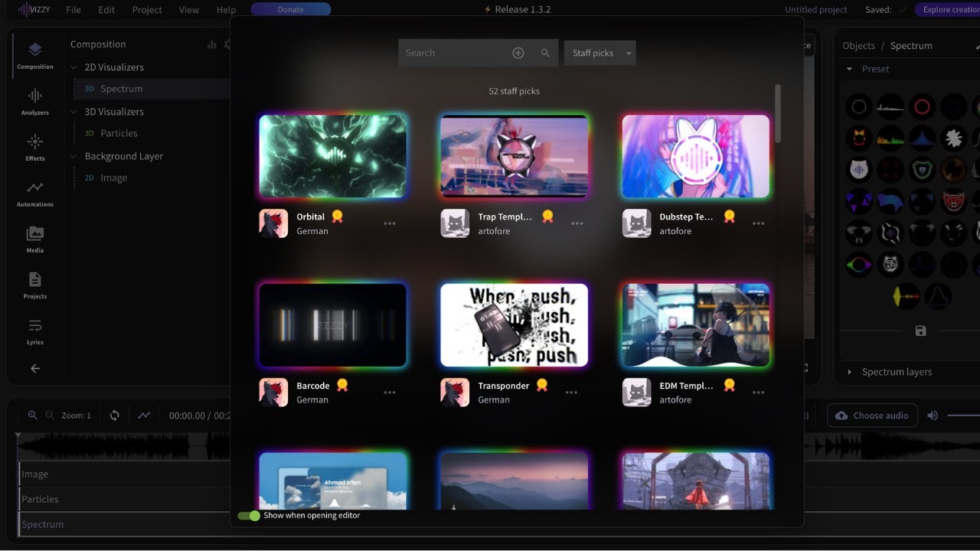
Task: Select the Spectrum tree item
Action: click(x=152, y=89)
